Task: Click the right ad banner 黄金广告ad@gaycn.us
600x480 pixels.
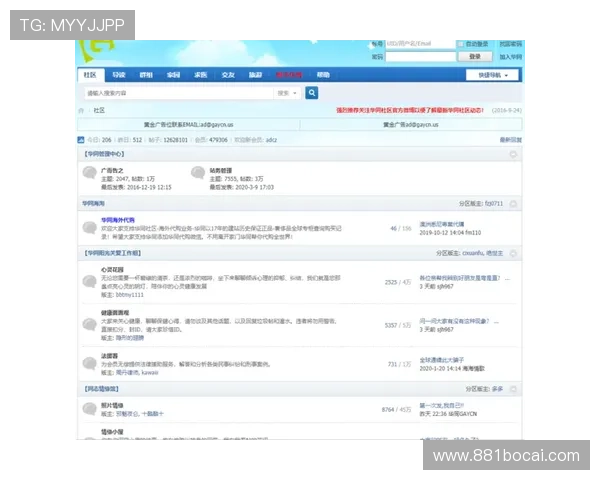Action: [x=411, y=125]
